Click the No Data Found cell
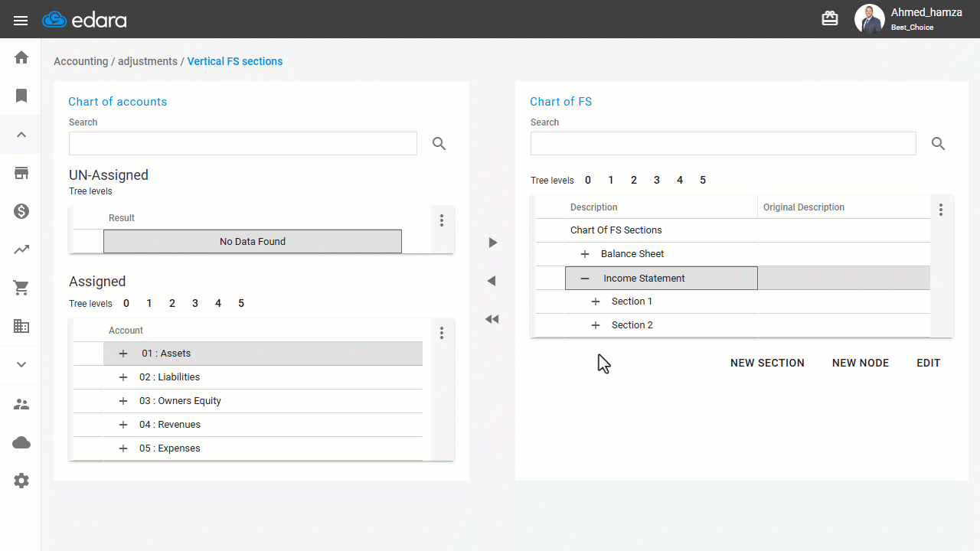Viewport: 980px width, 551px height. point(253,241)
